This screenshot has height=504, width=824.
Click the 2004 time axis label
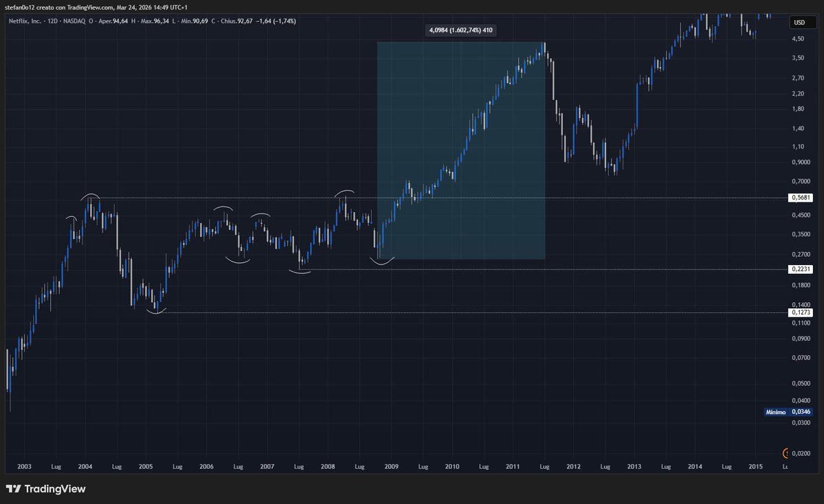(x=85, y=466)
